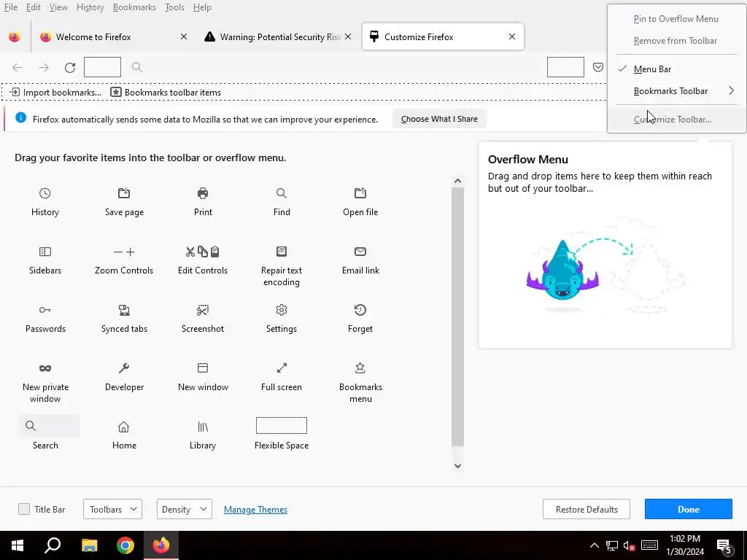The image size is (747, 560).
Task: Close the Customize Firefox tab
Action: pos(512,36)
